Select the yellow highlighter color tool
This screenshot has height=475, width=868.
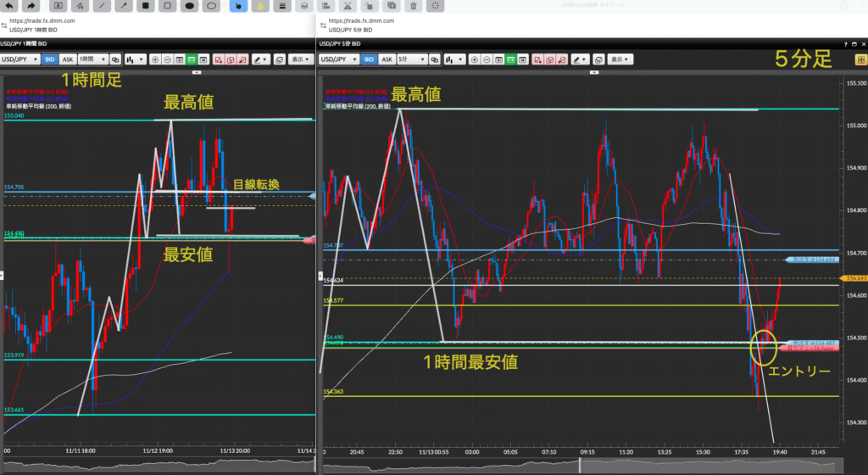click(259, 5)
